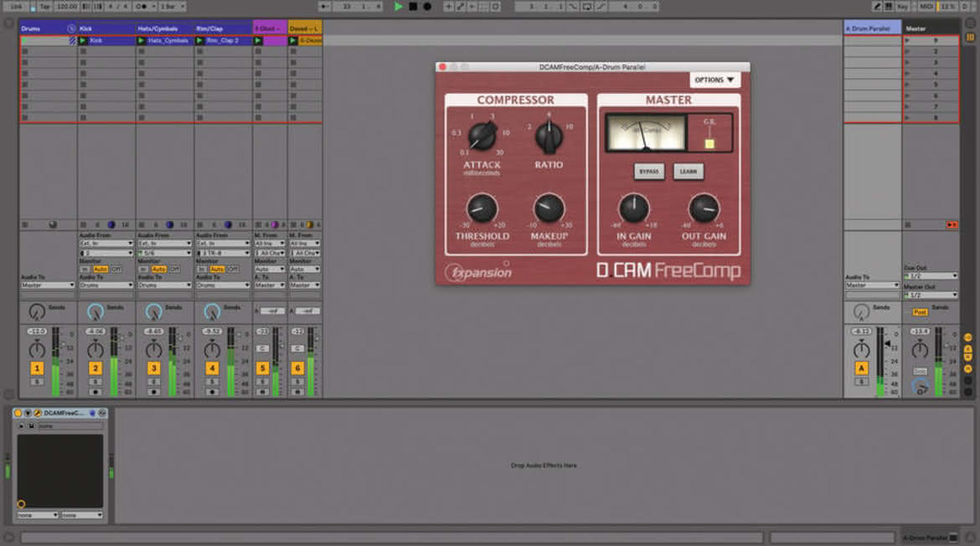Viewport: 980px width, 546px height.
Task: Click the RATIO knob in FreeComp
Action: 549,136
